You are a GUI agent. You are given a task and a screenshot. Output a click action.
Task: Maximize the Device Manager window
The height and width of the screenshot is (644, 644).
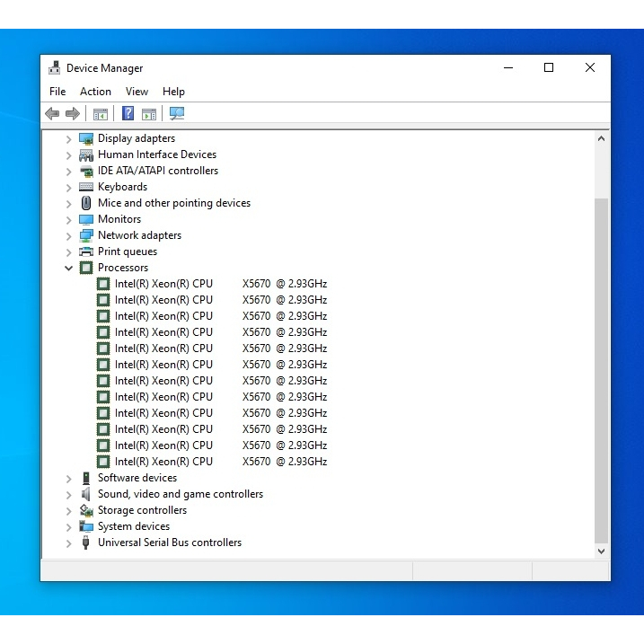pyautogui.click(x=549, y=67)
